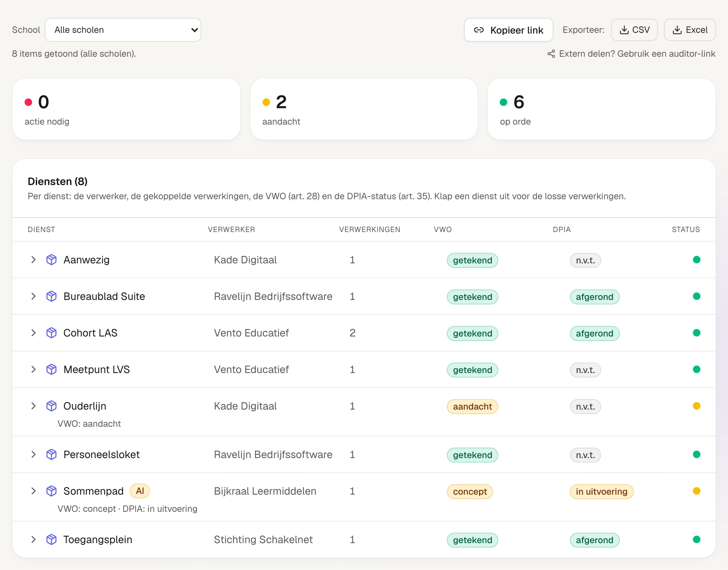Click the green status dot for Bureaublad Suite

tap(697, 296)
